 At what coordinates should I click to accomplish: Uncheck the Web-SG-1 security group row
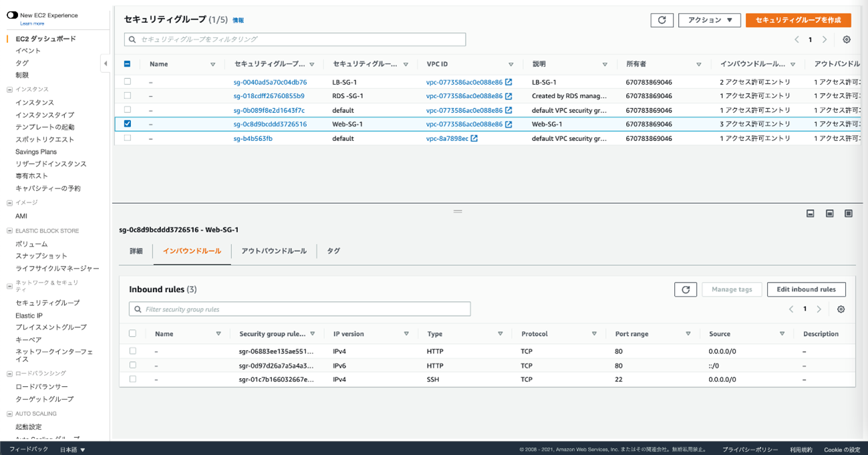(127, 124)
